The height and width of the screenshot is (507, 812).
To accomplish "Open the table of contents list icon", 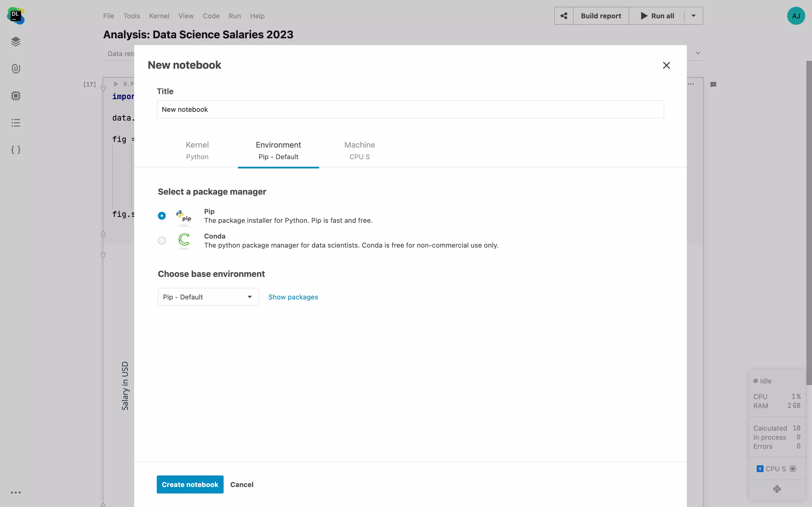I will pyautogui.click(x=16, y=123).
